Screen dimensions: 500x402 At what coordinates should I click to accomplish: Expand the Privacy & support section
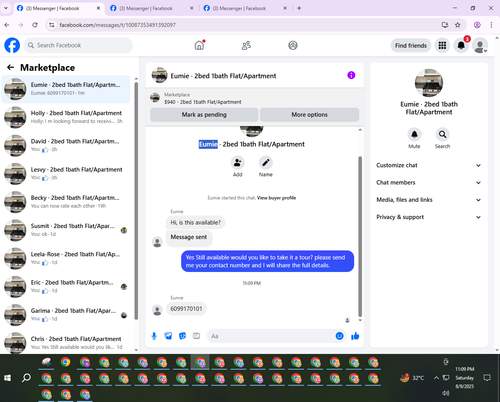click(x=429, y=217)
